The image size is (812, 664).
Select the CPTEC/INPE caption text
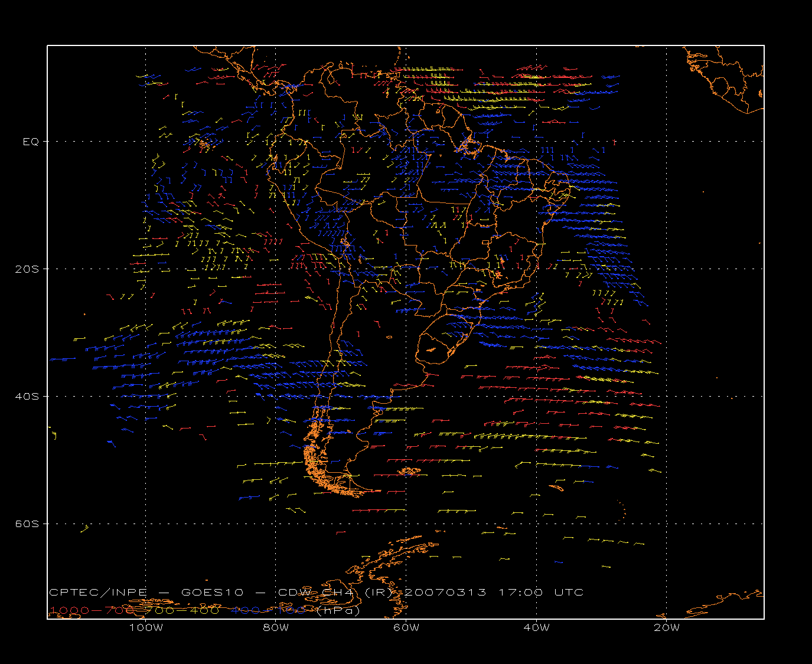(98, 592)
